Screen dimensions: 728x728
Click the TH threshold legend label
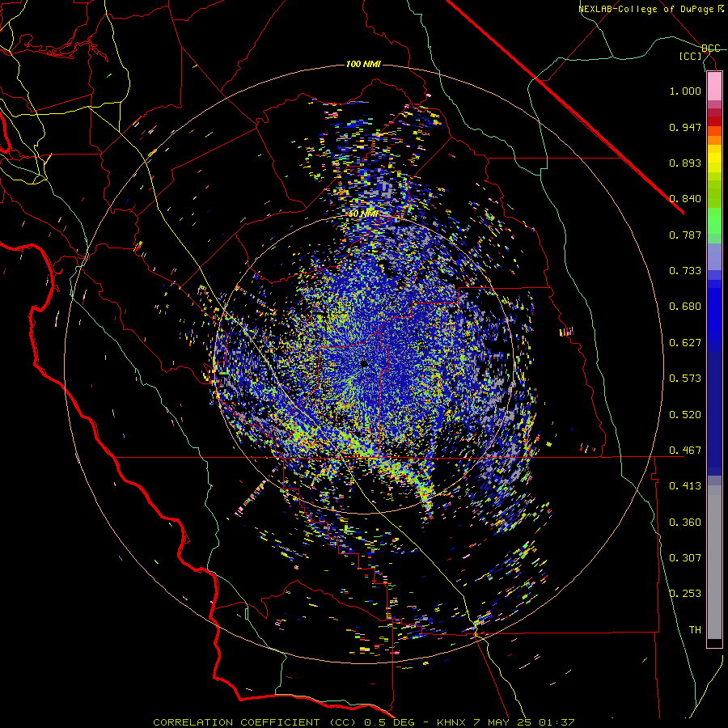click(695, 630)
